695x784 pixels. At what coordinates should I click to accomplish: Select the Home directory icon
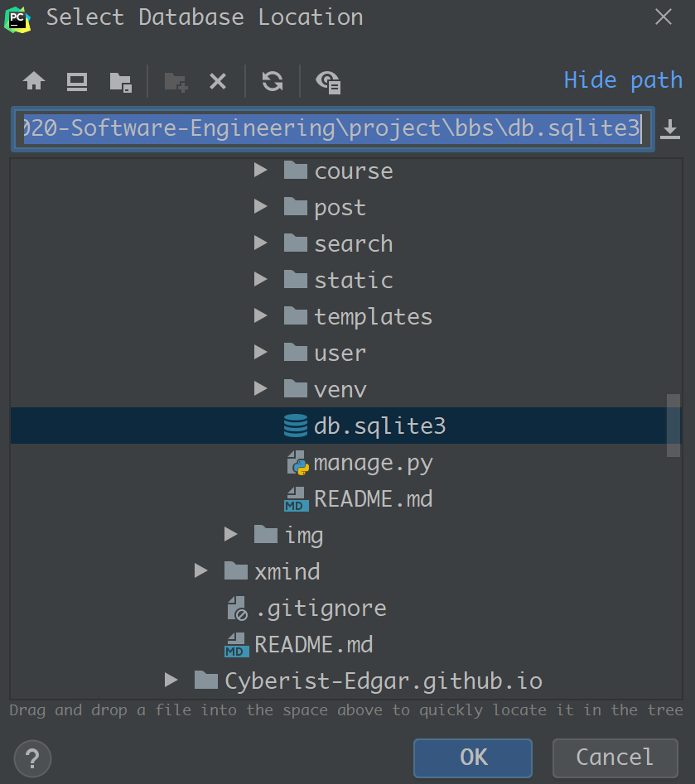click(x=33, y=80)
